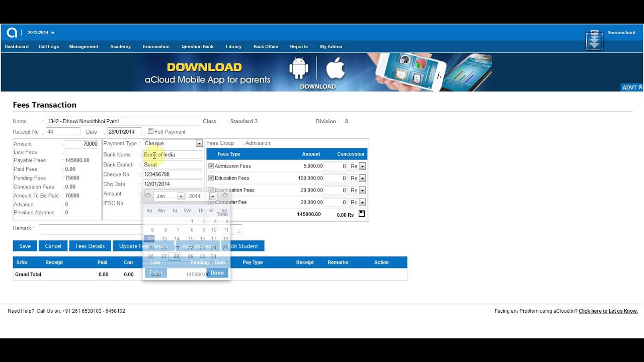Click the receipt Date field 28/01/2014
Image resolution: width=644 pixels, height=362 pixels.
(x=124, y=132)
